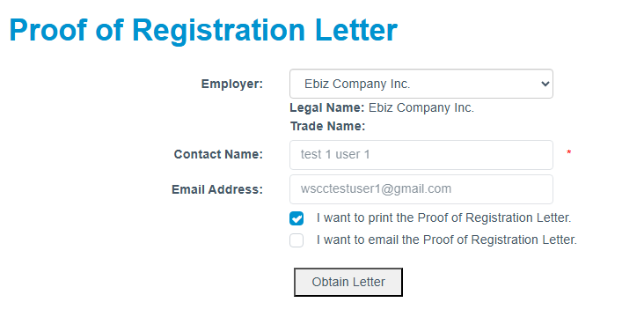Viewport: 644px width, 317px height.
Task: Click the Legal Name label
Action: pyautogui.click(x=327, y=107)
